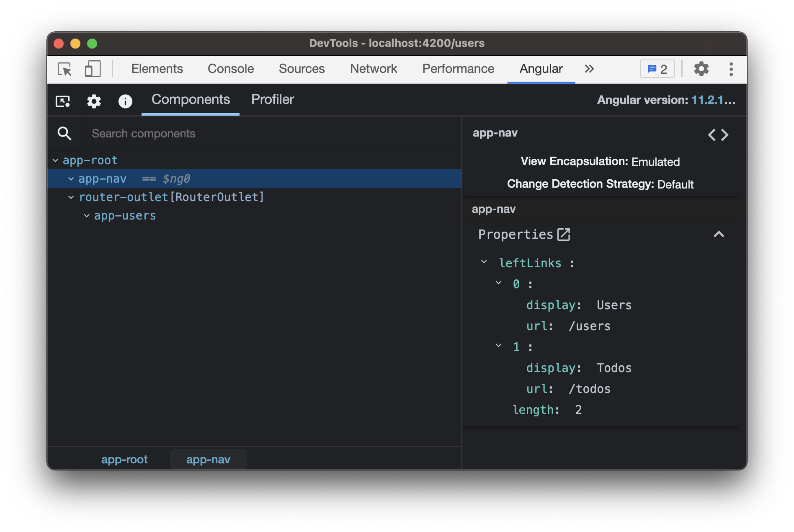Switch to the Profiler tab
The width and height of the screenshot is (794, 532).
point(272,100)
